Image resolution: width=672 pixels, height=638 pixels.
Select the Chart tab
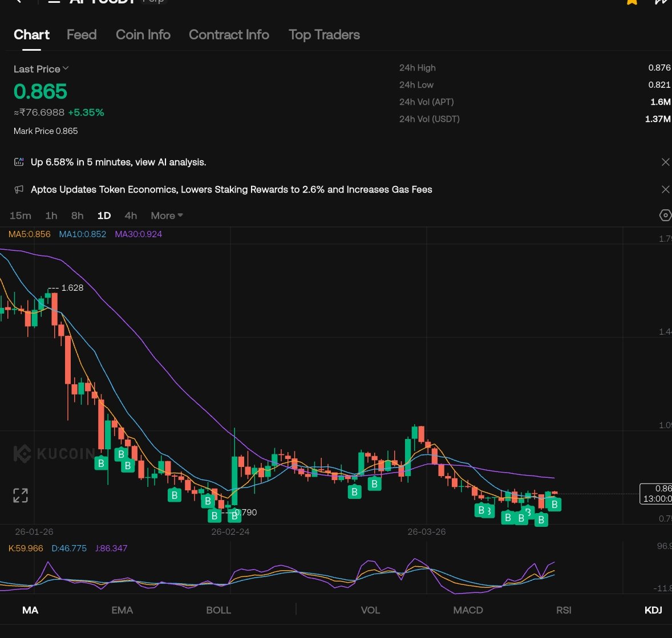pos(32,35)
